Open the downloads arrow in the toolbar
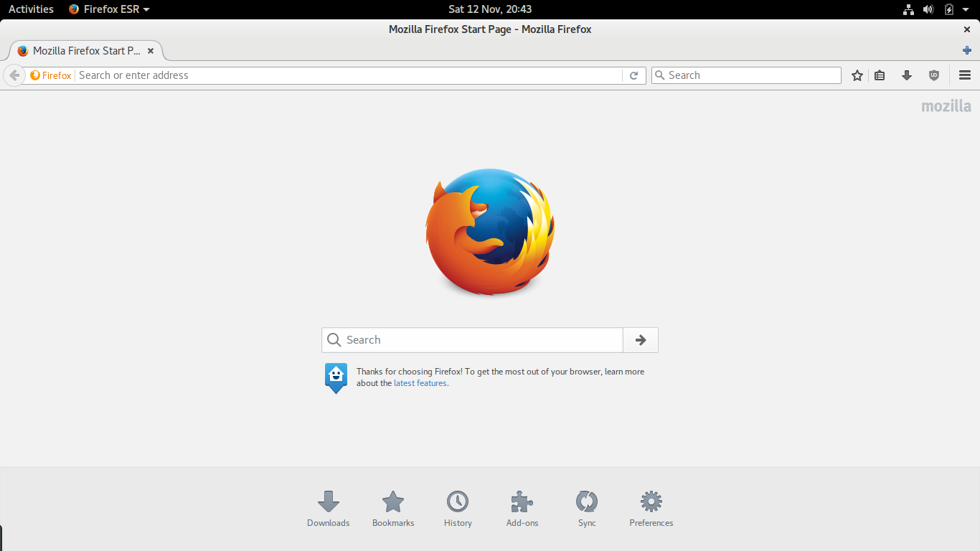Viewport: 980px width, 551px height. [907, 75]
